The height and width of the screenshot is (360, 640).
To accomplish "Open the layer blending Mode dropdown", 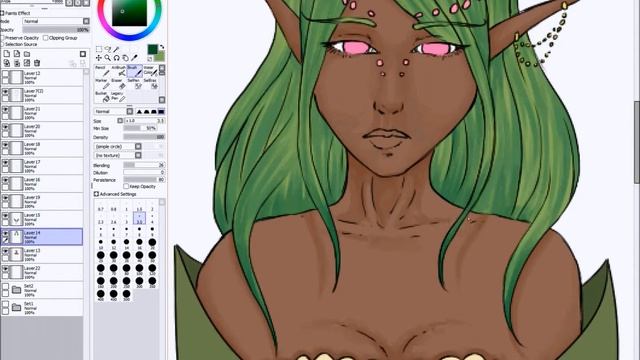I will click(x=56, y=21).
